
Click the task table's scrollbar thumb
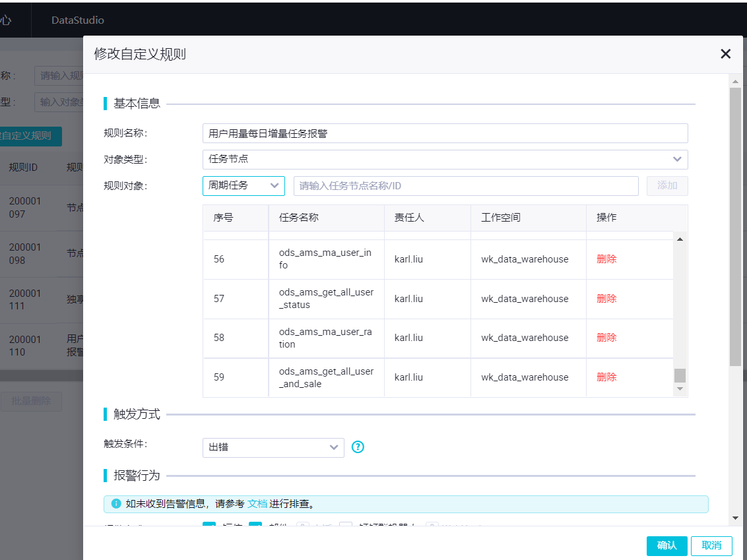tap(680, 375)
